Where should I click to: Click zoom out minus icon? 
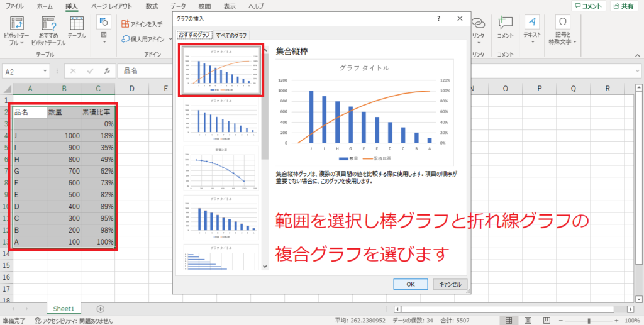pyautogui.click(x=560, y=321)
